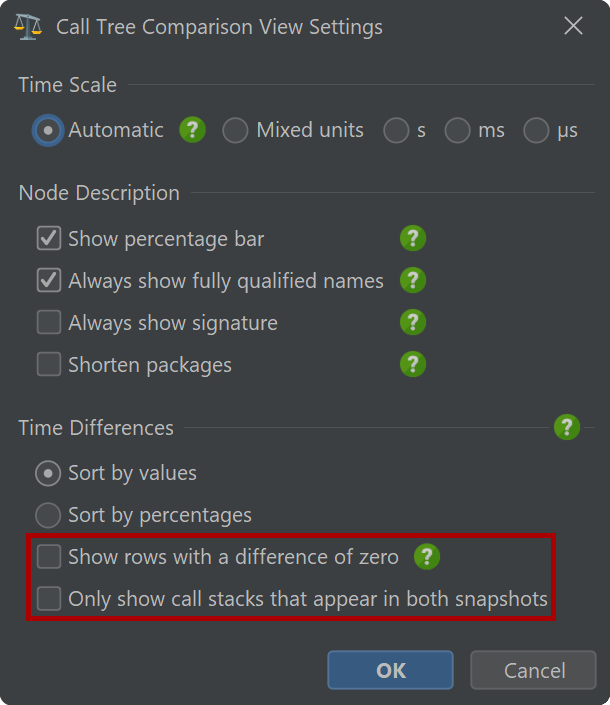610x705 pixels.
Task: Enable Show rows with difference of zero
Action: pos(49,557)
